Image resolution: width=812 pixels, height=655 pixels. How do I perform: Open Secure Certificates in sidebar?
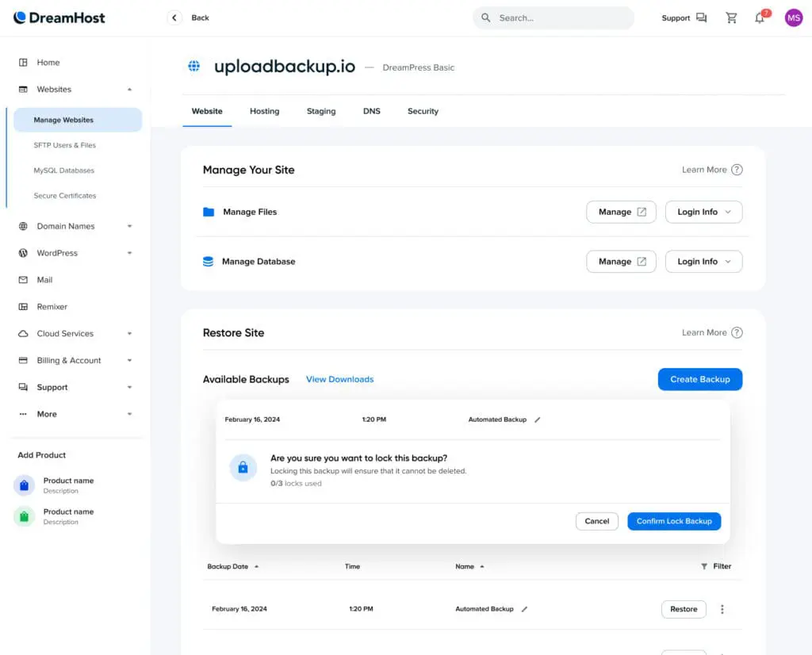pyautogui.click(x=65, y=196)
